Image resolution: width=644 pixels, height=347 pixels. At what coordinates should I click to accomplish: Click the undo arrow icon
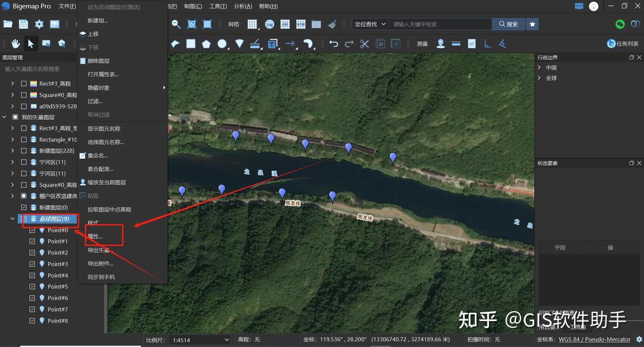(333, 44)
